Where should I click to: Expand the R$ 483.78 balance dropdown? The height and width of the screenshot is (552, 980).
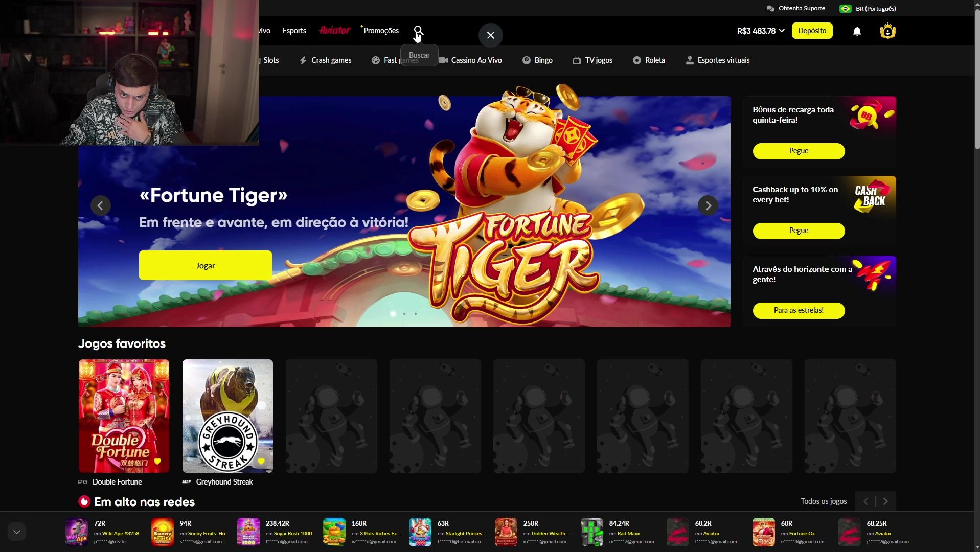point(760,31)
